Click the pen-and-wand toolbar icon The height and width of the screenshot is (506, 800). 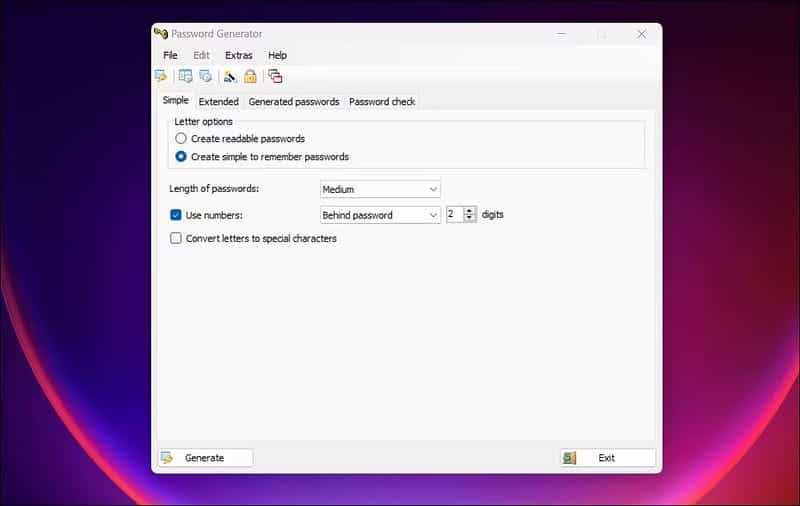coord(230,77)
